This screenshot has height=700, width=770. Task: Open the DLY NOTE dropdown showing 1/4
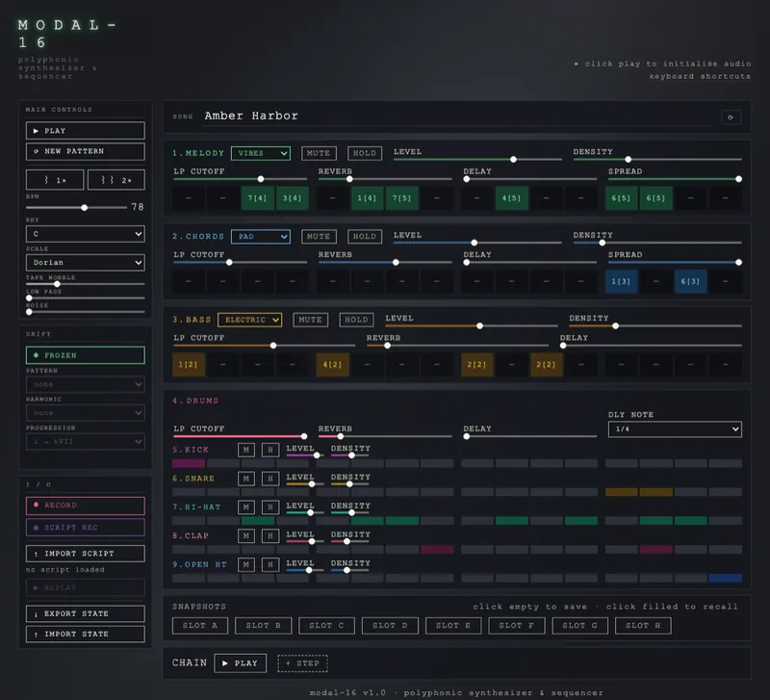[x=675, y=429]
